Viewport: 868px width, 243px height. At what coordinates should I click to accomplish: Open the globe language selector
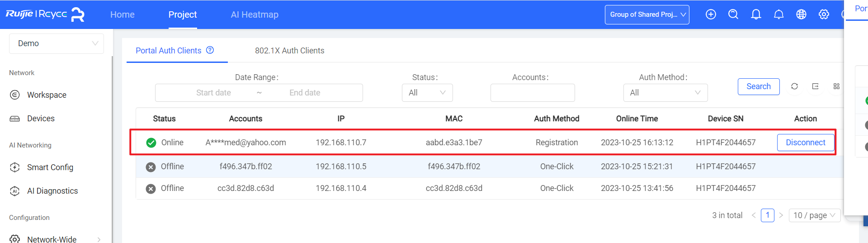pyautogui.click(x=801, y=14)
